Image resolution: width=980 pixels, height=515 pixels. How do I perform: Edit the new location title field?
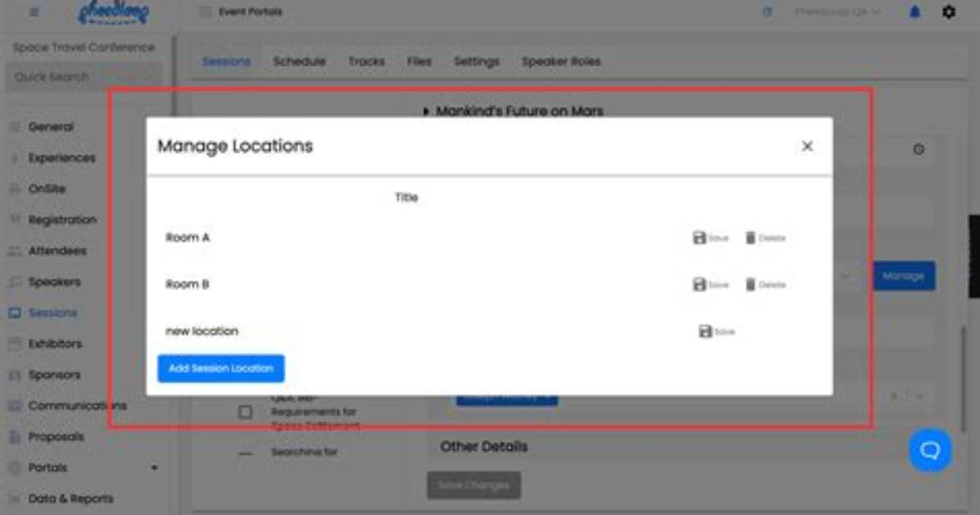[x=406, y=331]
